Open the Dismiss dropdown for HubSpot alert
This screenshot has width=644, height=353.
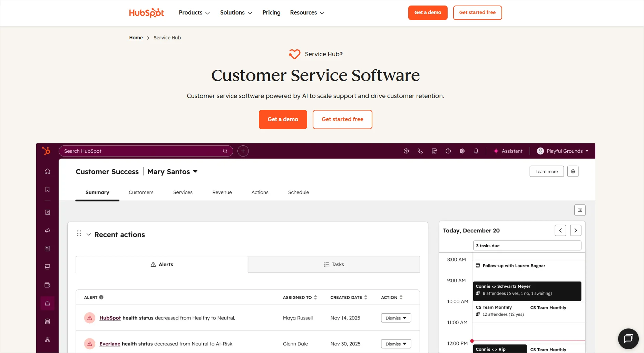[x=396, y=318]
